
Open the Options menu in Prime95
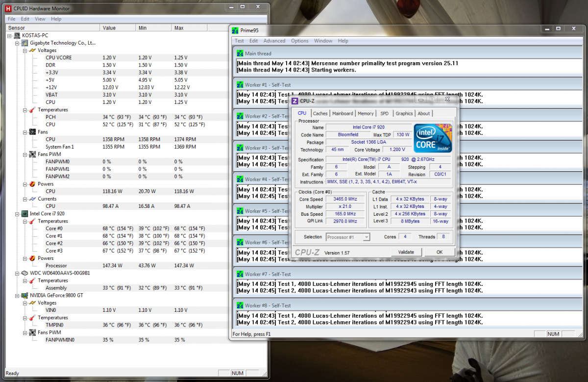point(300,41)
